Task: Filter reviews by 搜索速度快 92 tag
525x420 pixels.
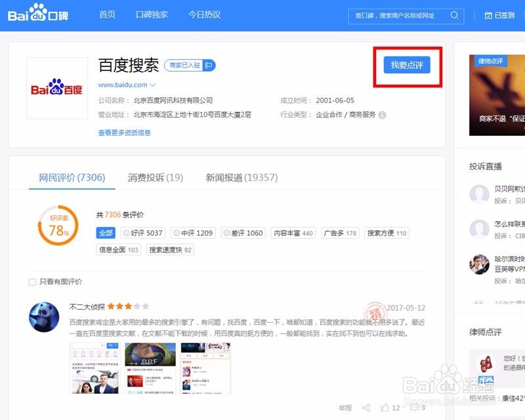Action: point(170,249)
